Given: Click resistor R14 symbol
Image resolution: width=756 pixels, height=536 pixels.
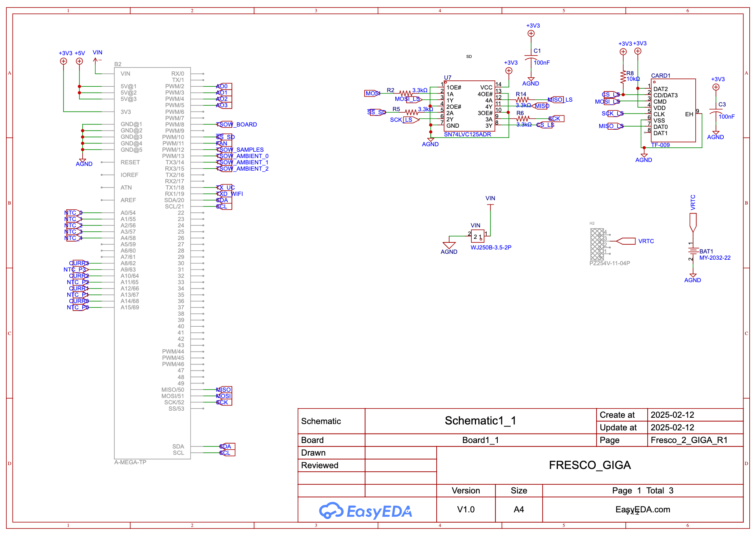Looking at the screenshot, I should 523,100.
